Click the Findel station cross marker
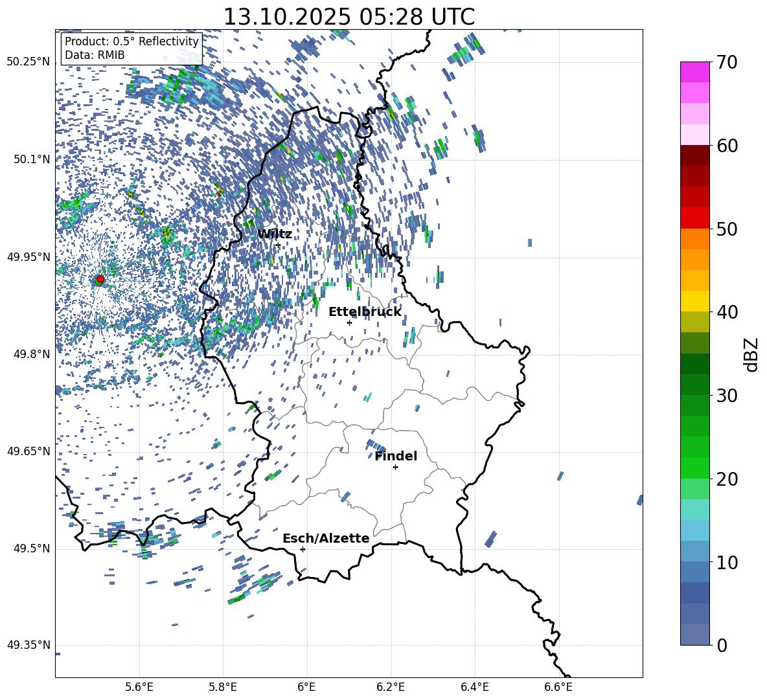This screenshot has height=700, width=767. tap(395, 468)
